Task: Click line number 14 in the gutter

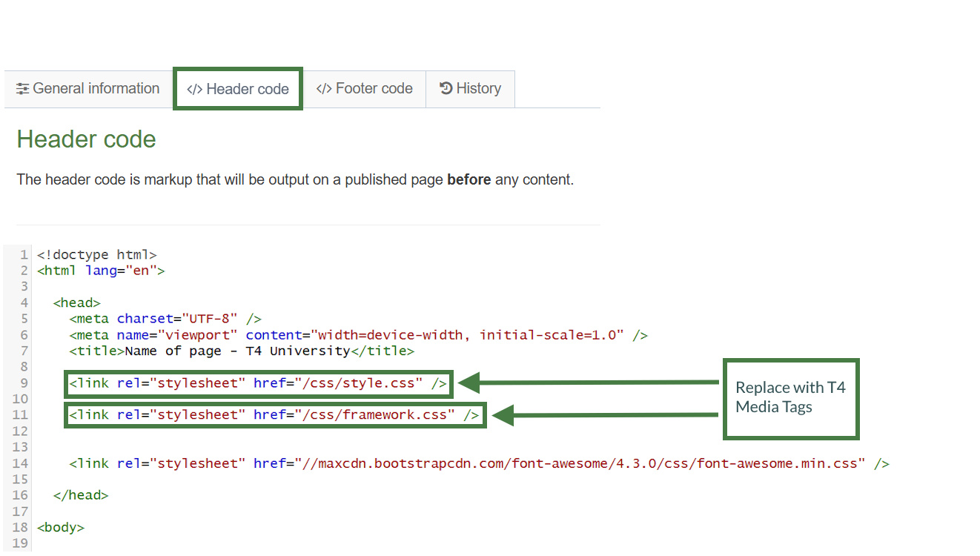Action: (23, 463)
